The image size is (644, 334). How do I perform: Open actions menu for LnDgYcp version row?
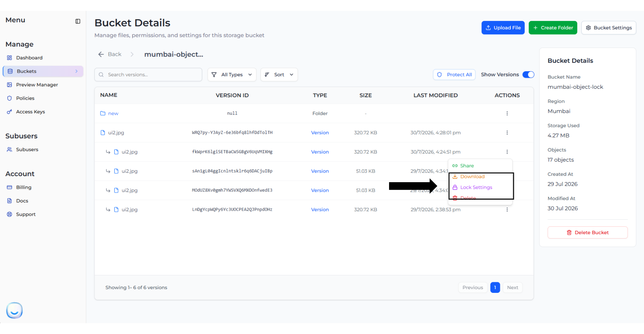(507, 209)
